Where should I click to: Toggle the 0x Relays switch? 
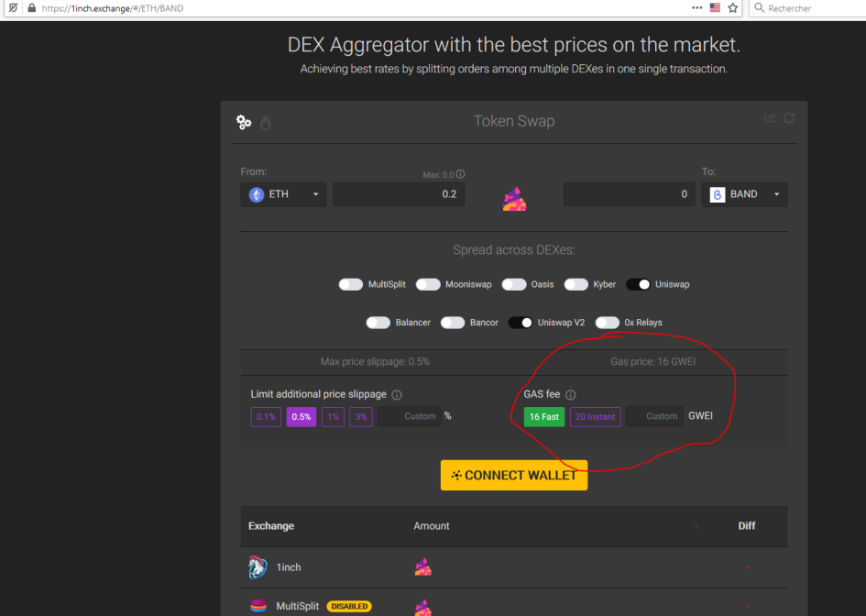click(x=607, y=323)
